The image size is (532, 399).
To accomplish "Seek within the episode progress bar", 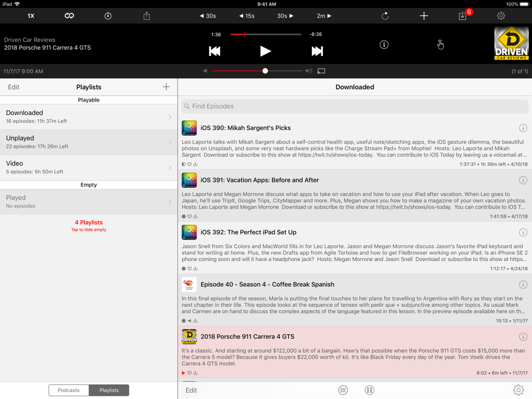I will point(265,34).
